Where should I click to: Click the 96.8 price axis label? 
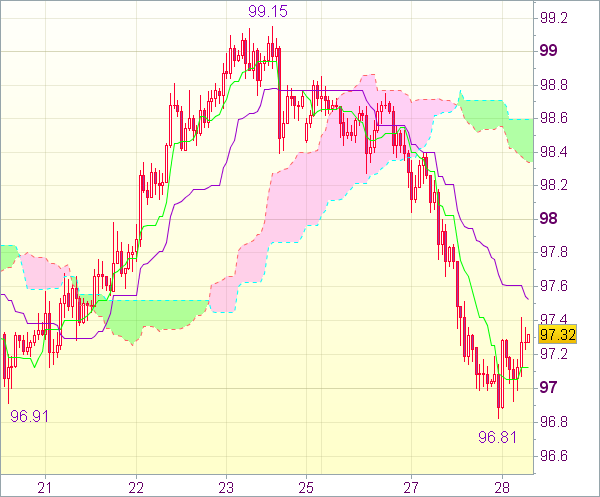[553, 422]
